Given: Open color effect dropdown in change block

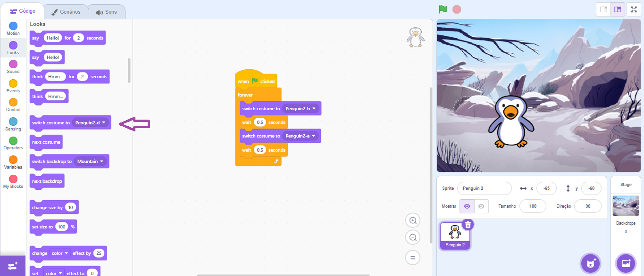Looking at the screenshot, I should click(x=67, y=253).
